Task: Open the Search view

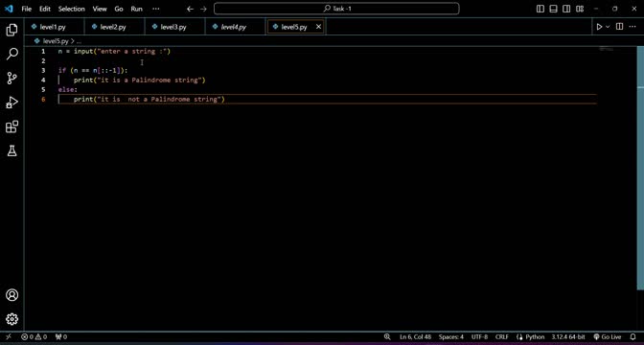Action: click(x=11, y=54)
